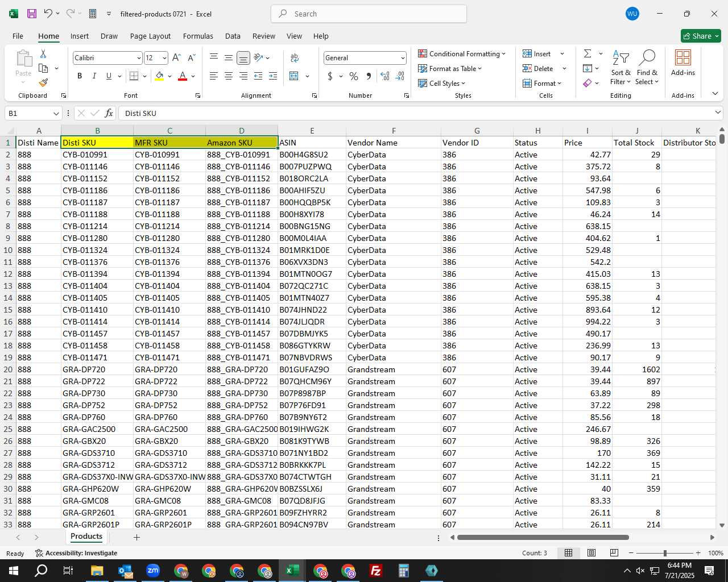Click Accessibility: Investigate in status bar

click(x=76, y=553)
